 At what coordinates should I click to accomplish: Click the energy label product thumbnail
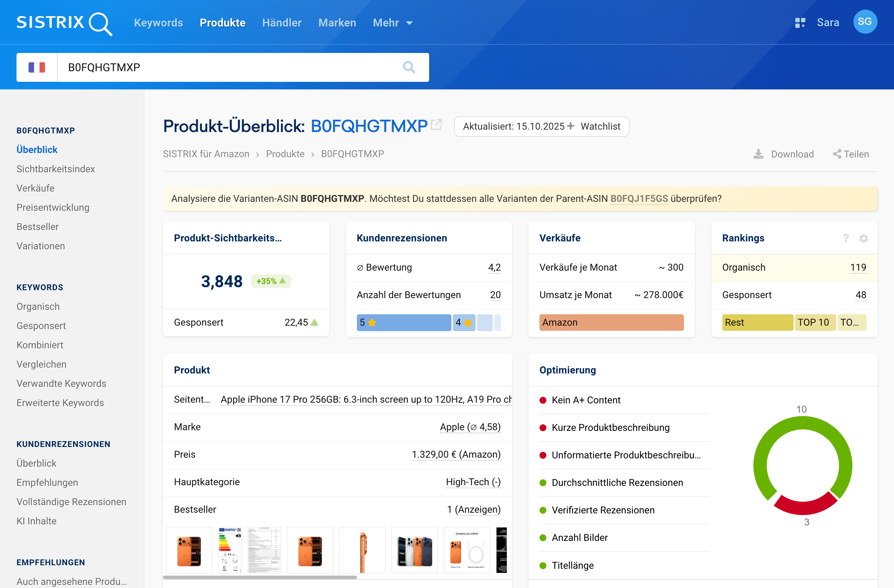[230, 550]
